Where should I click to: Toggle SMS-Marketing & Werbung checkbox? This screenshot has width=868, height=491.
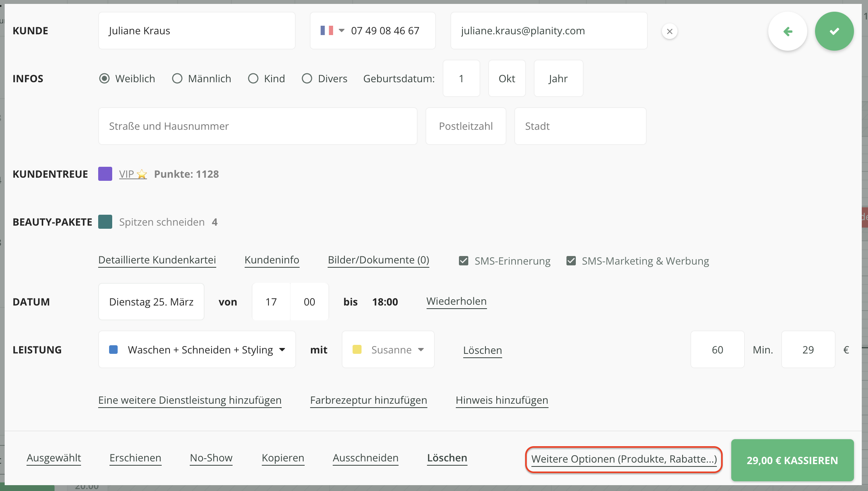pos(571,261)
